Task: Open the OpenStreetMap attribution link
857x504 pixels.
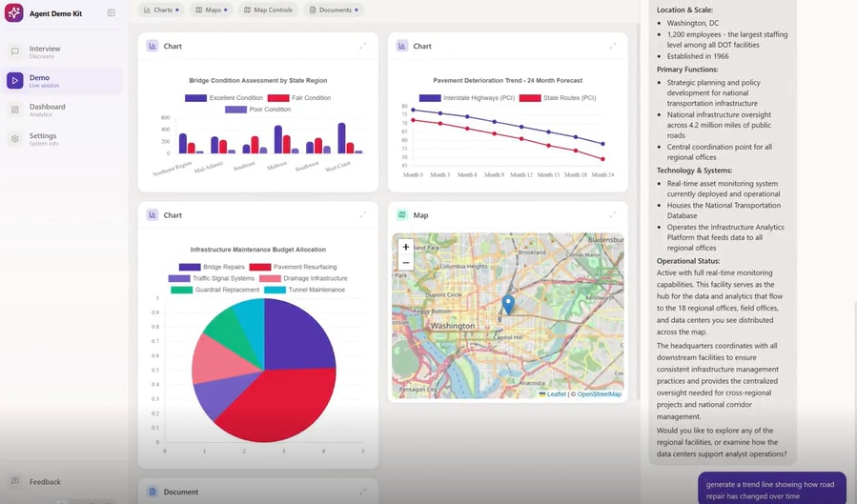Action: (599, 394)
